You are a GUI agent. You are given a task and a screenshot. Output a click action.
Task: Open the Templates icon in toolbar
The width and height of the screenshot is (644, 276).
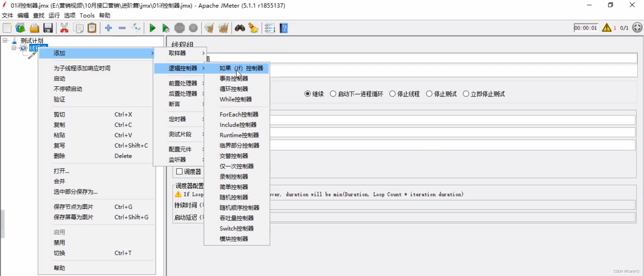point(20,28)
